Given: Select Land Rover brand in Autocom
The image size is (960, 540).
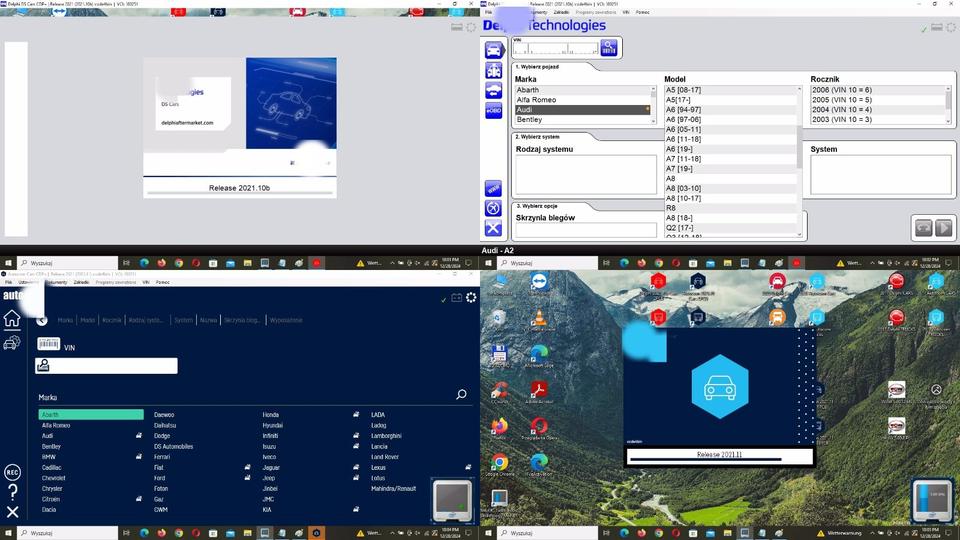Looking at the screenshot, I should (x=384, y=457).
